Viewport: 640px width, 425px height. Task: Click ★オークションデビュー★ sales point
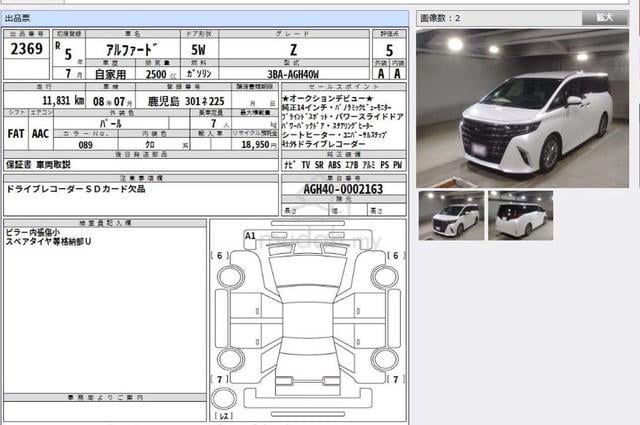click(327, 98)
